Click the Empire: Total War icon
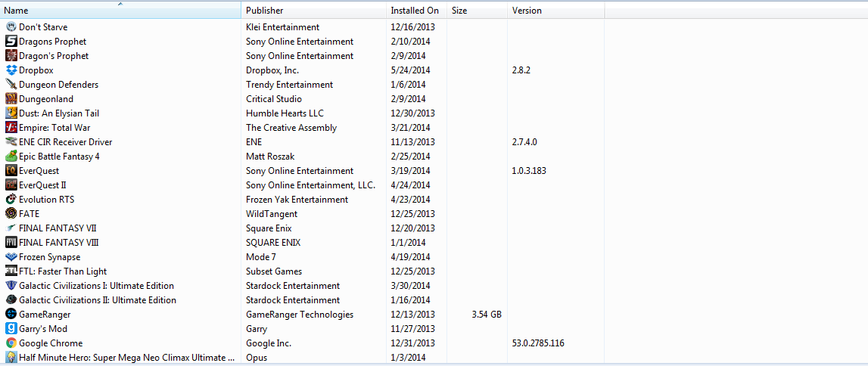 pos(11,127)
